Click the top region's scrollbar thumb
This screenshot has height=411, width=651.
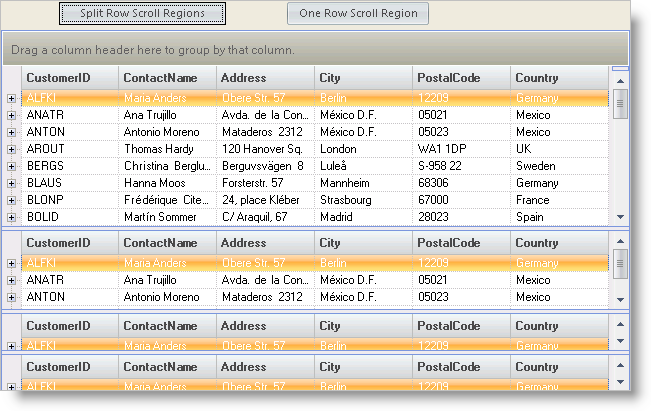coord(620,103)
